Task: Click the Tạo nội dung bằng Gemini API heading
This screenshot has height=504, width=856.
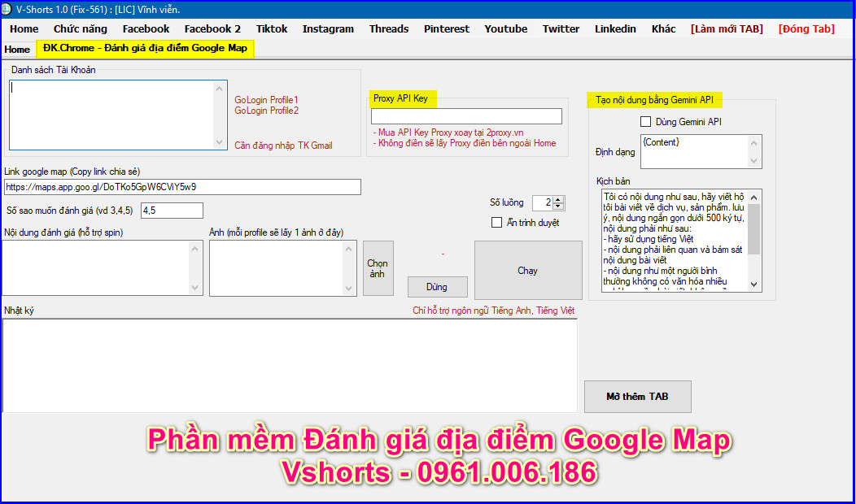Action: click(654, 100)
